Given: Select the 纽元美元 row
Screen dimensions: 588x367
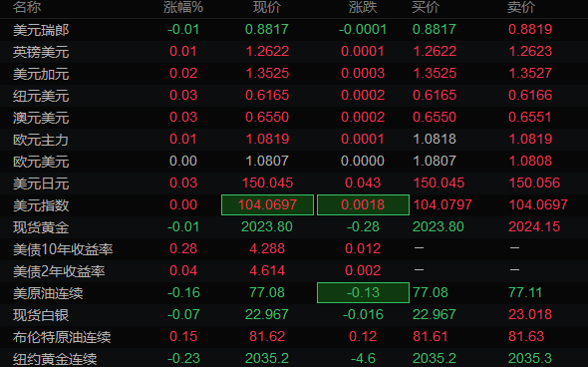Looking at the screenshot, I should tap(294, 96).
